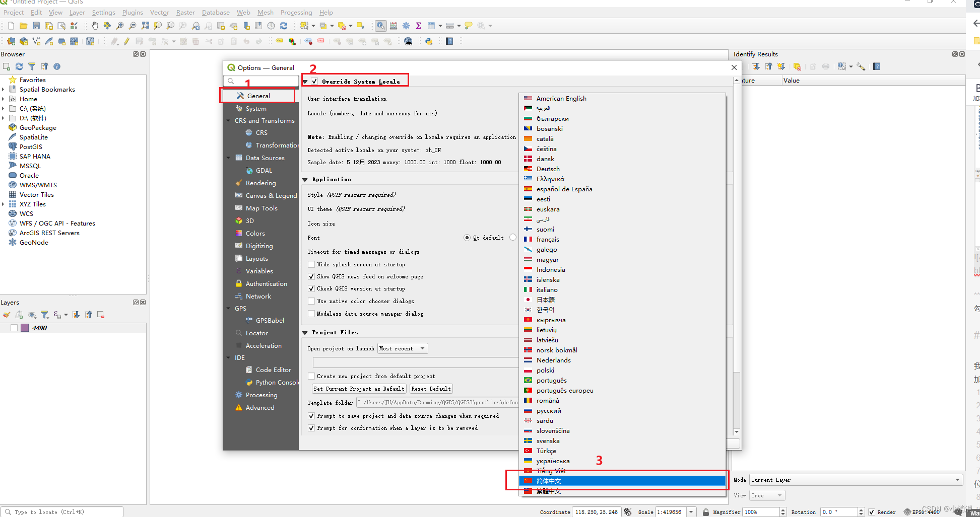Click the Save Project floppy icon
Screen dimensions: 980x517
click(x=36, y=26)
